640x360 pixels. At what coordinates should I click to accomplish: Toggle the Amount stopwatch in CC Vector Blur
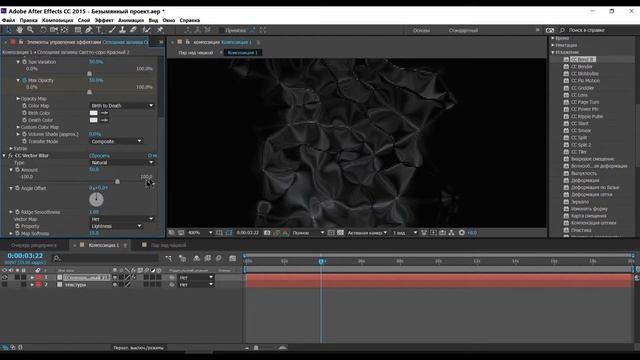click(x=18, y=170)
